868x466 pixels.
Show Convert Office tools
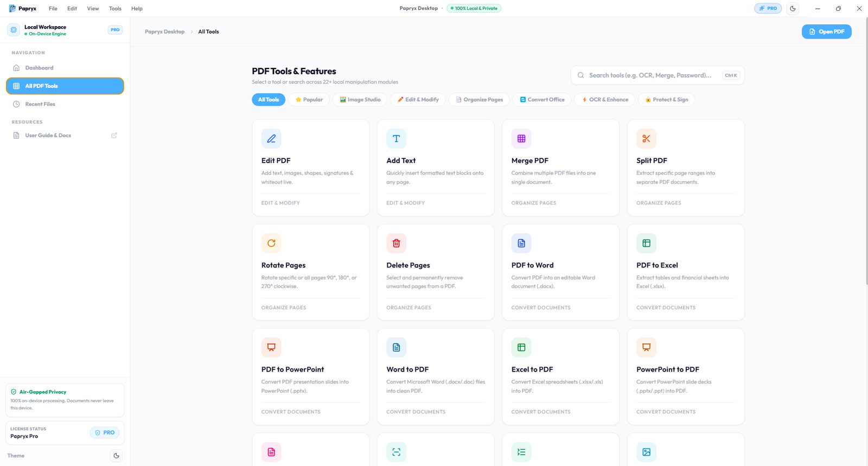[x=542, y=100]
